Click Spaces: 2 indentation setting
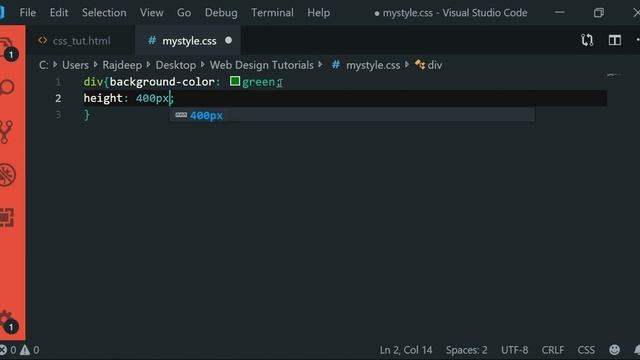Screen dimensions: 640x360 [x=467, y=350]
